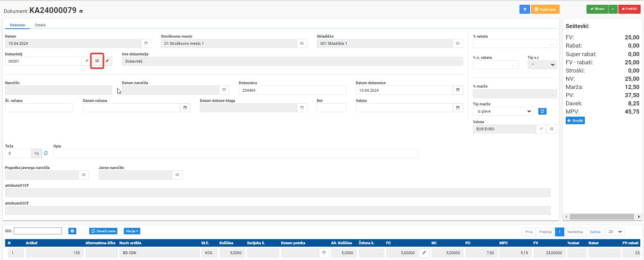644x260 pixels.
Task: Switch to the Ostalo tab
Action: 40,25
